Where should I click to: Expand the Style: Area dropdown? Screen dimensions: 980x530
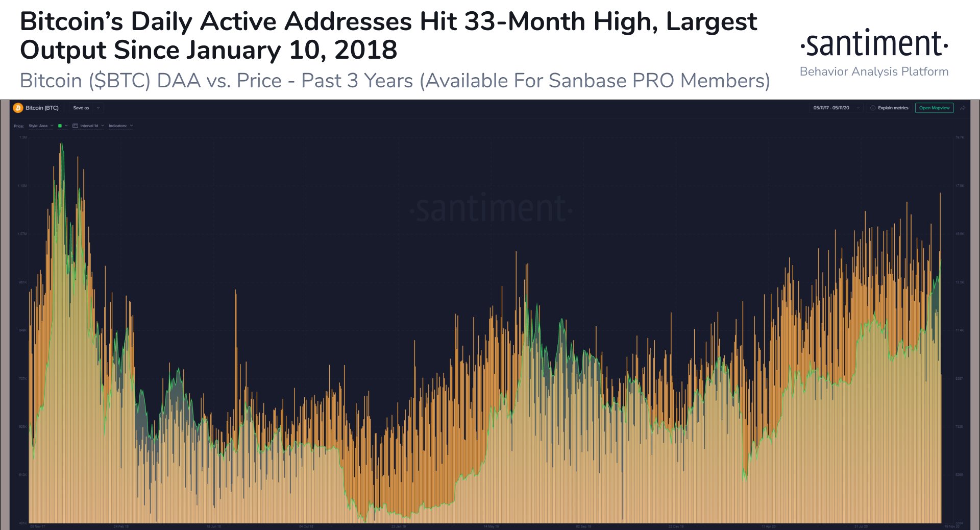(x=41, y=126)
